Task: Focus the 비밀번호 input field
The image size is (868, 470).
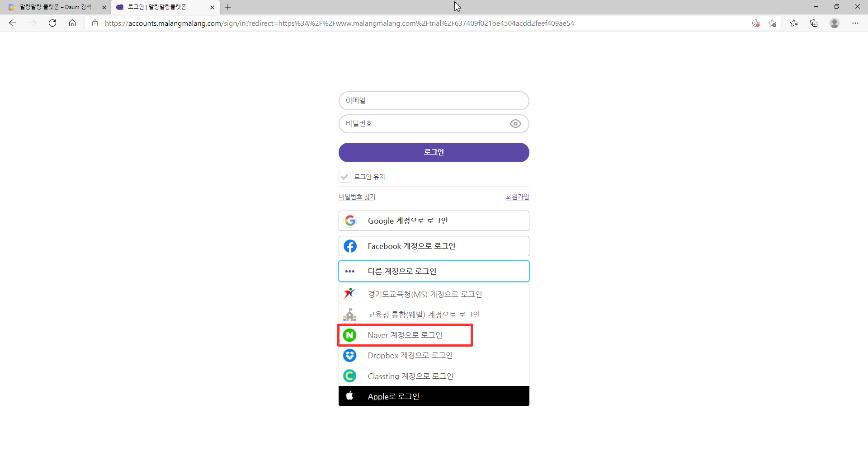Action: coord(434,124)
